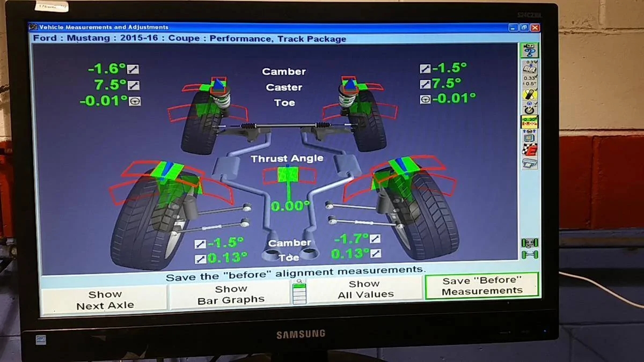The width and height of the screenshot is (644, 362).
Task: Select the rear axle status icon
Action: [x=529, y=255]
